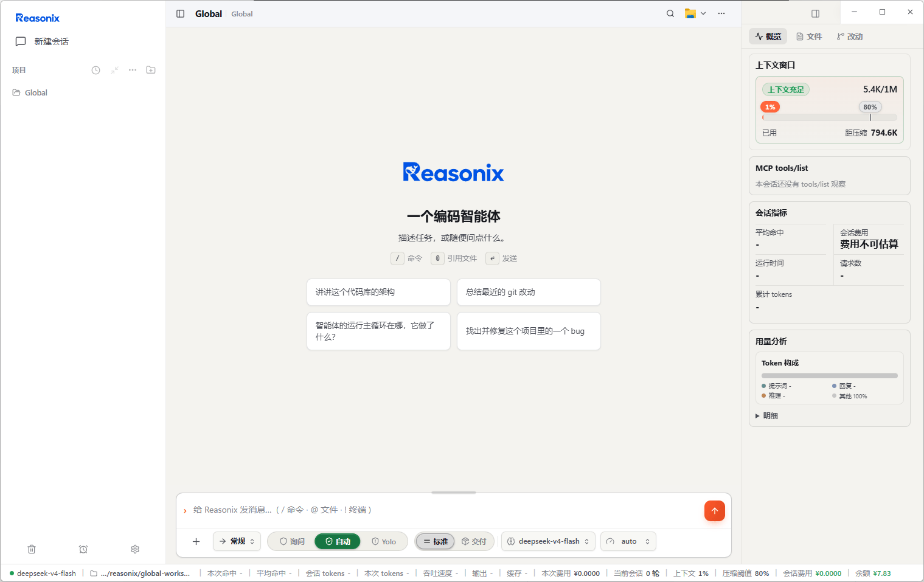Viewport: 924px width, 582px height.
Task: Collapse all projects with the arrows icon
Action: (114, 70)
